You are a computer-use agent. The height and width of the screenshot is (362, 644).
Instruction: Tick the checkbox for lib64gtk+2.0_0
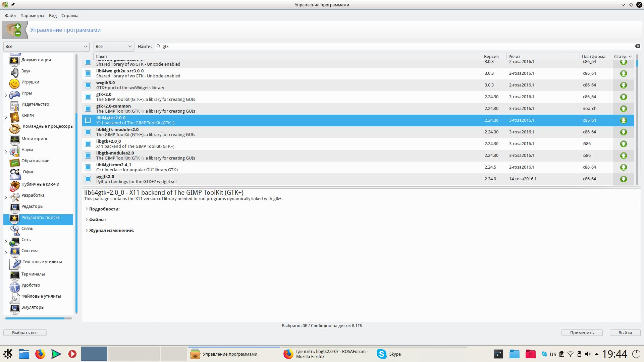click(88, 120)
